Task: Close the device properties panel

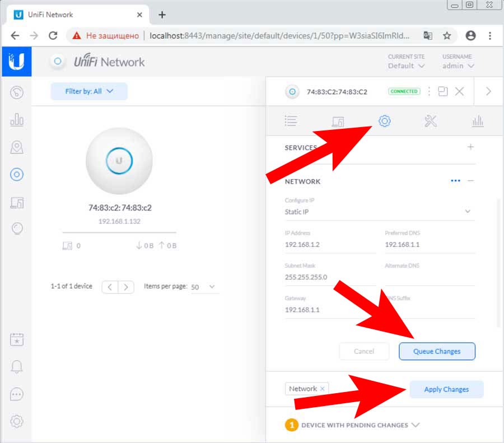Action: click(x=459, y=92)
